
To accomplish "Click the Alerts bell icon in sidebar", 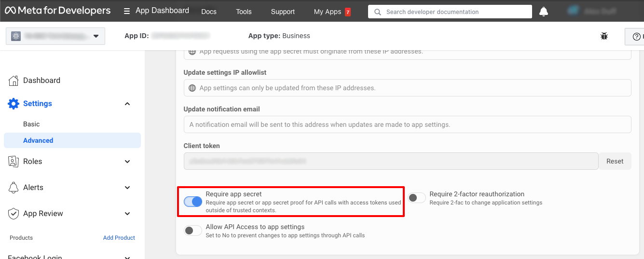I will 14,188.
